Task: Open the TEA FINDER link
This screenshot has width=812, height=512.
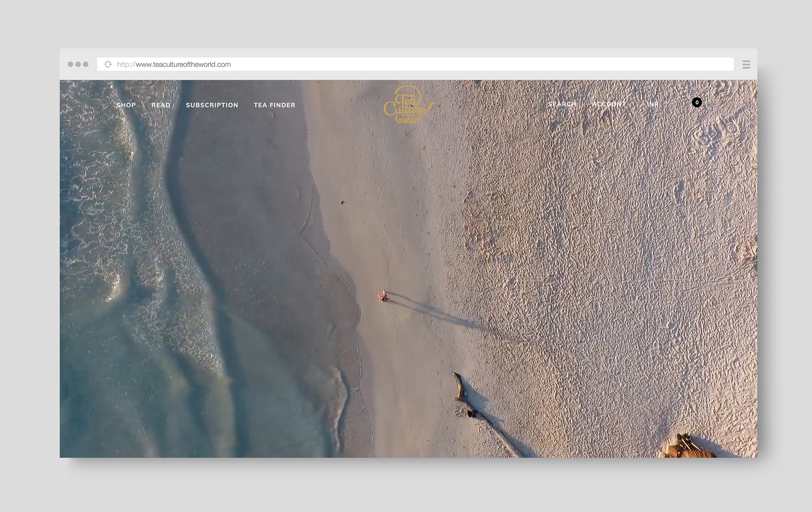Action: coord(274,105)
